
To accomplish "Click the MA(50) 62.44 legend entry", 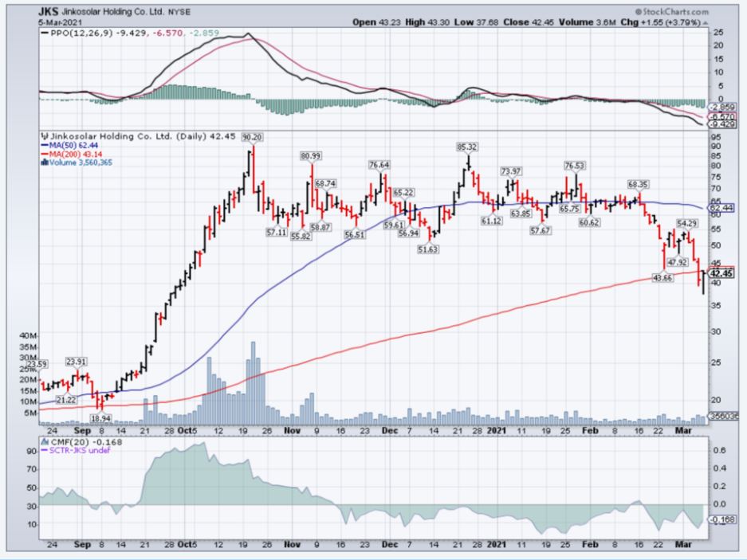I will (x=70, y=145).
